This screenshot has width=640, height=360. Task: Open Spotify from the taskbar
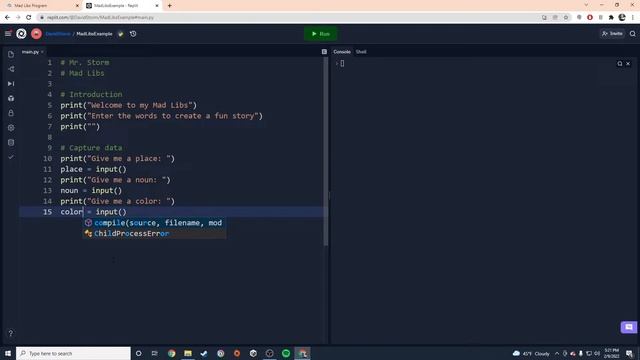[x=286, y=353]
